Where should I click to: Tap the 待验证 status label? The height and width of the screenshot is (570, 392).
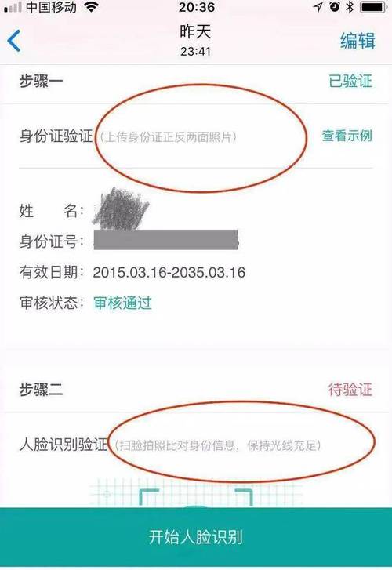click(x=350, y=390)
